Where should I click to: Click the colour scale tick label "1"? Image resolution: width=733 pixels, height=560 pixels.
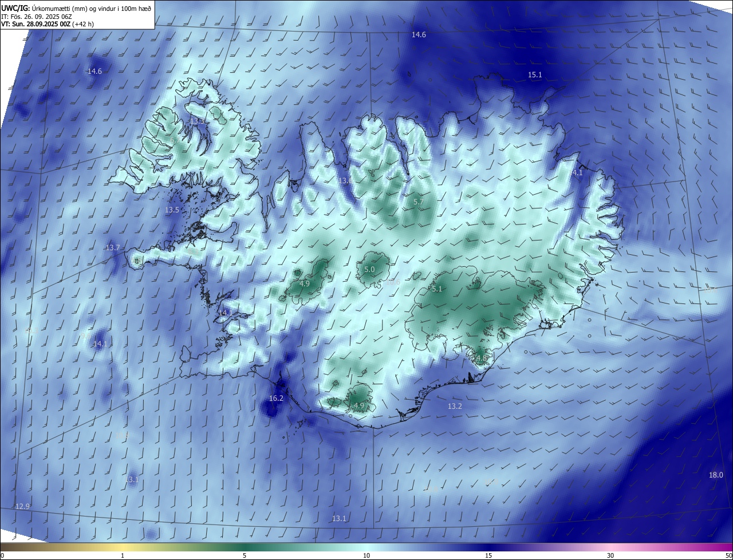(x=123, y=555)
